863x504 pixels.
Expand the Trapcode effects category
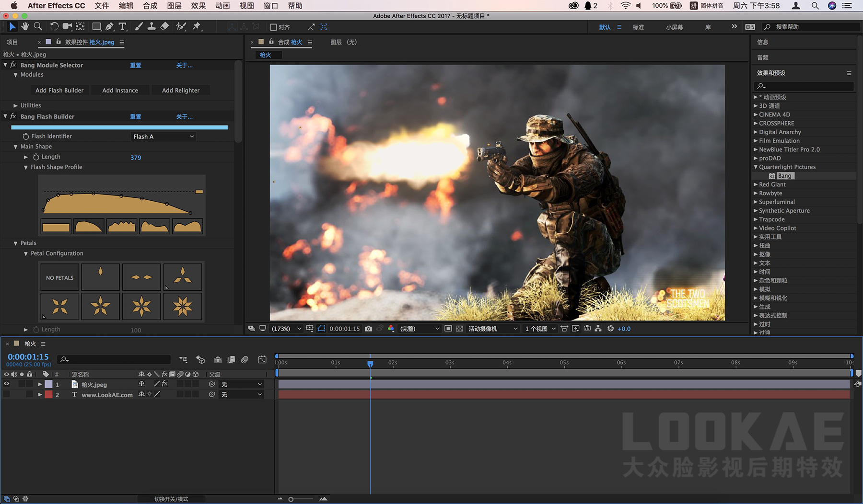[756, 219]
